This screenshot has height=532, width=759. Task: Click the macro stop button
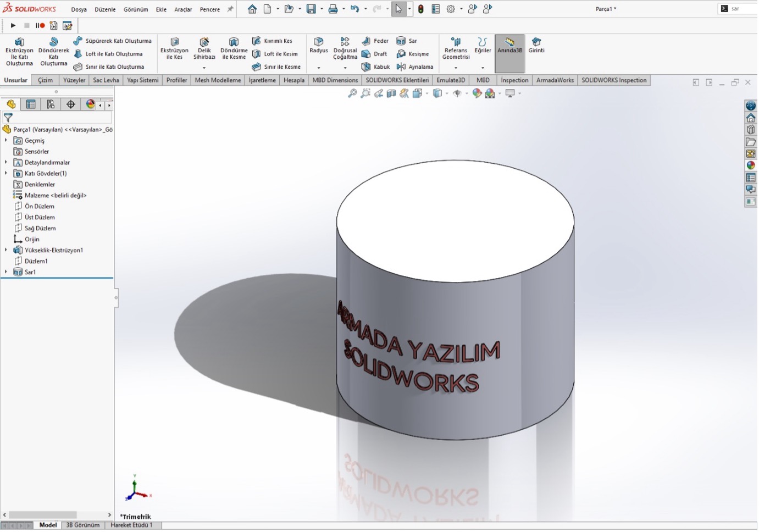point(26,25)
